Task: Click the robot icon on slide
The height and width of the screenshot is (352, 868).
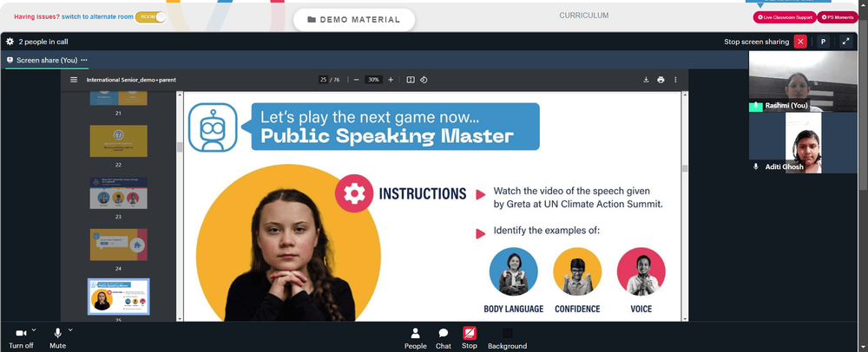Action: (213, 127)
